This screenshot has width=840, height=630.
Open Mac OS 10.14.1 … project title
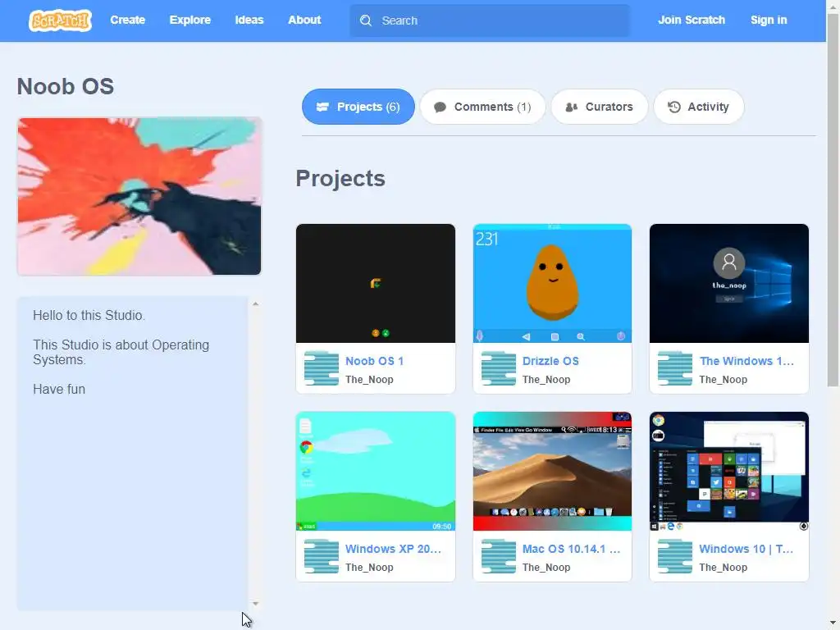[571, 549]
